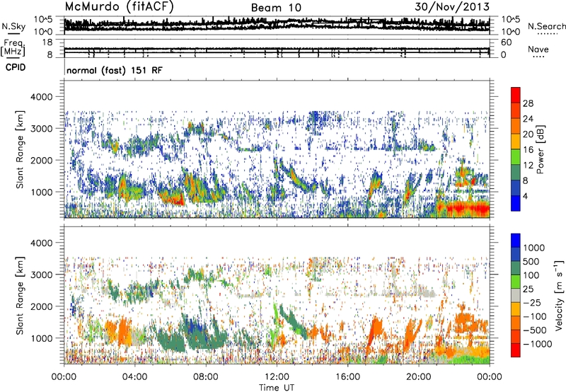566x392 pixels.
Task: Click the frequency trace panel
Action: pos(277,50)
